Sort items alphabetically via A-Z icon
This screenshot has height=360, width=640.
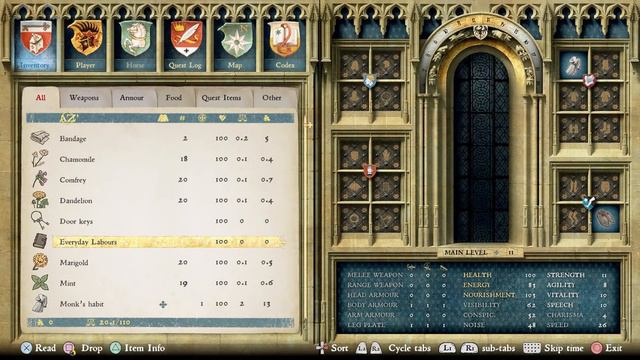coord(69,118)
